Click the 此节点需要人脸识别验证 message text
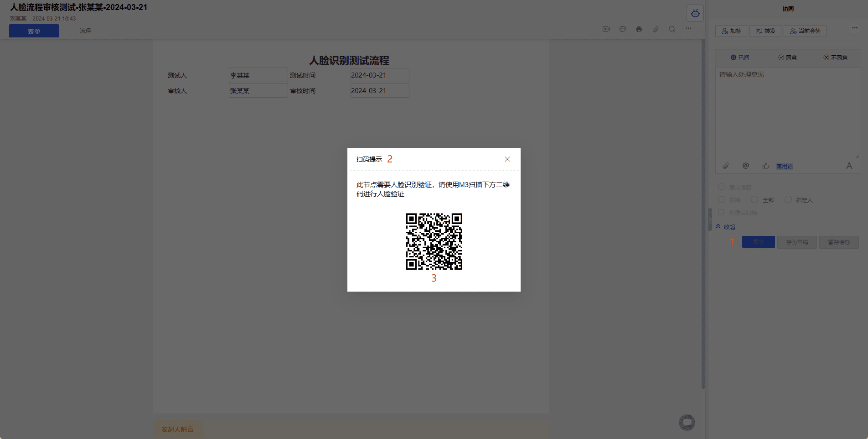The image size is (868, 439). 433,189
